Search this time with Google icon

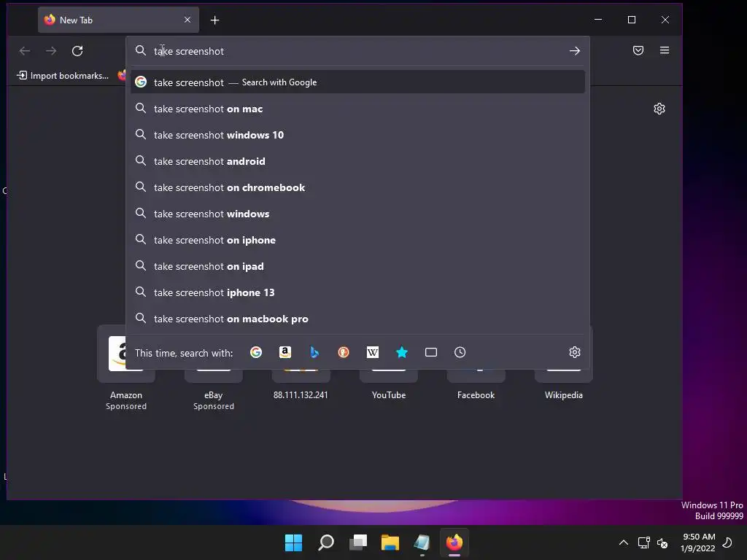(x=256, y=352)
